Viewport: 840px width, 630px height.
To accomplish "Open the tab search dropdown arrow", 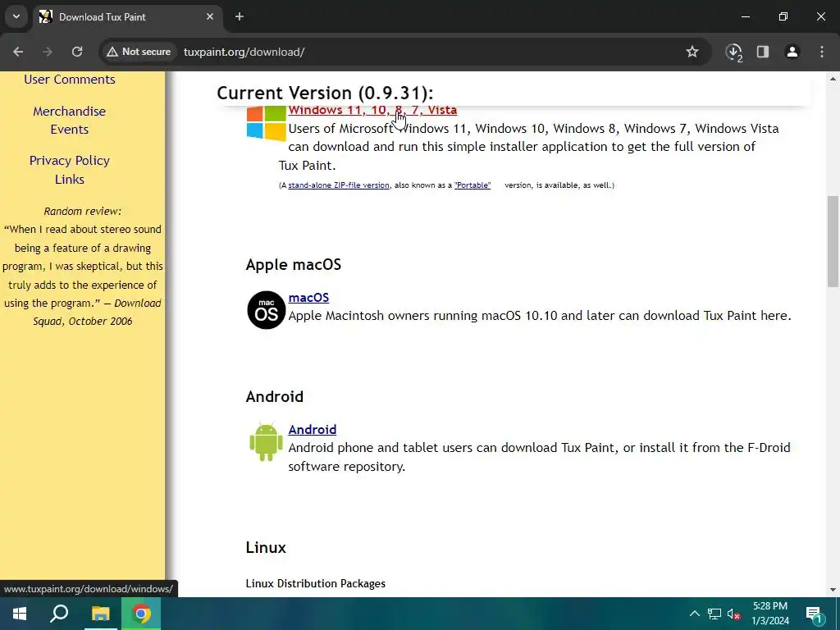I will (x=16, y=16).
